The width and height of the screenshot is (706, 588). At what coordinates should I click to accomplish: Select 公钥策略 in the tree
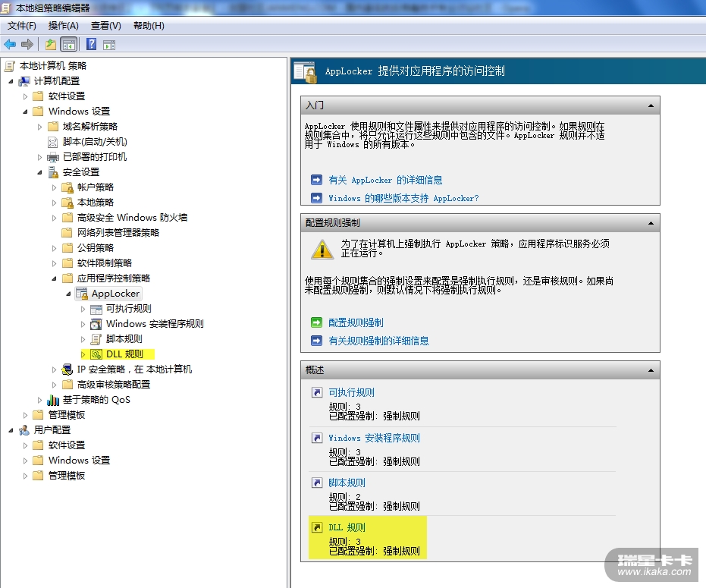click(x=96, y=248)
